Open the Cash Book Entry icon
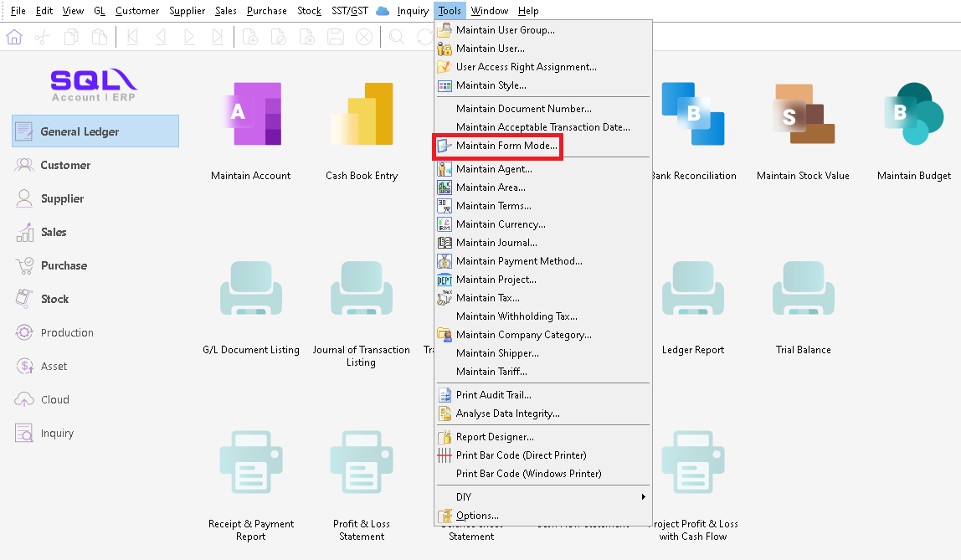Viewport: 961px width, 560px height. (x=362, y=115)
